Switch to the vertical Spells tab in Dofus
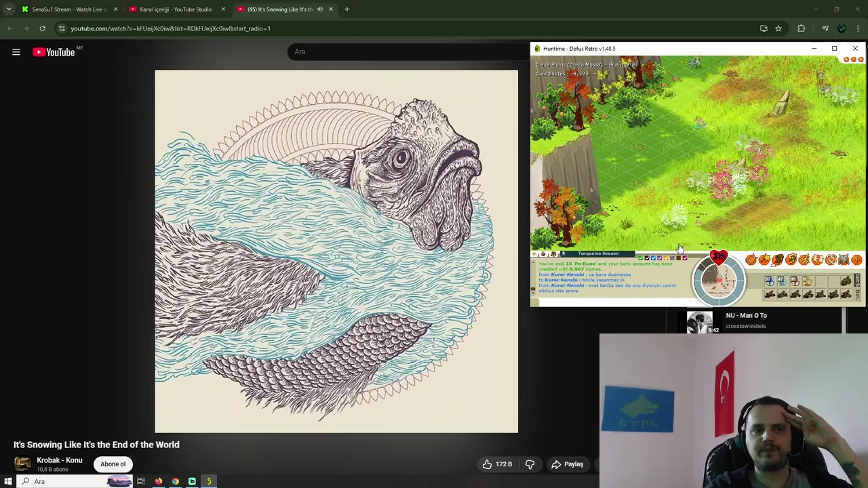Screen dimensions: 868x488 click(x=857, y=280)
